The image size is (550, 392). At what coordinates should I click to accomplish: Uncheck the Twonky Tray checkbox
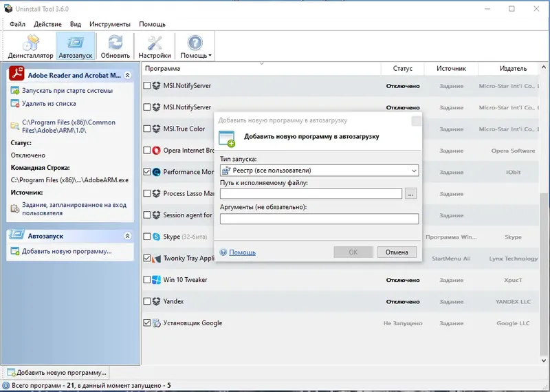click(x=147, y=259)
